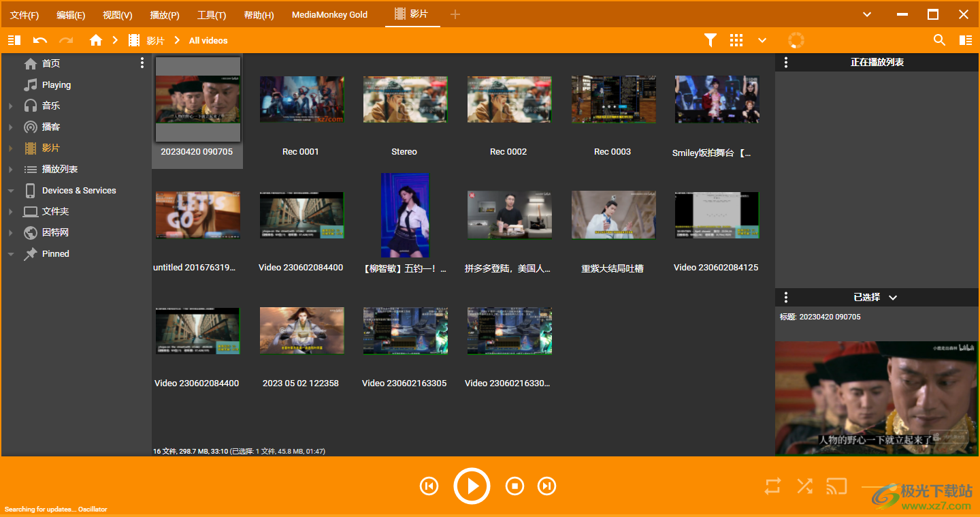
Task: Expand the 音乐 tree node
Action: point(11,106)
